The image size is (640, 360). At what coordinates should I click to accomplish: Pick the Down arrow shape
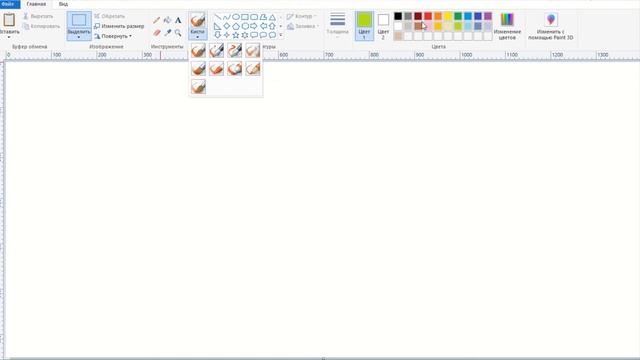(x=218, y=35)
